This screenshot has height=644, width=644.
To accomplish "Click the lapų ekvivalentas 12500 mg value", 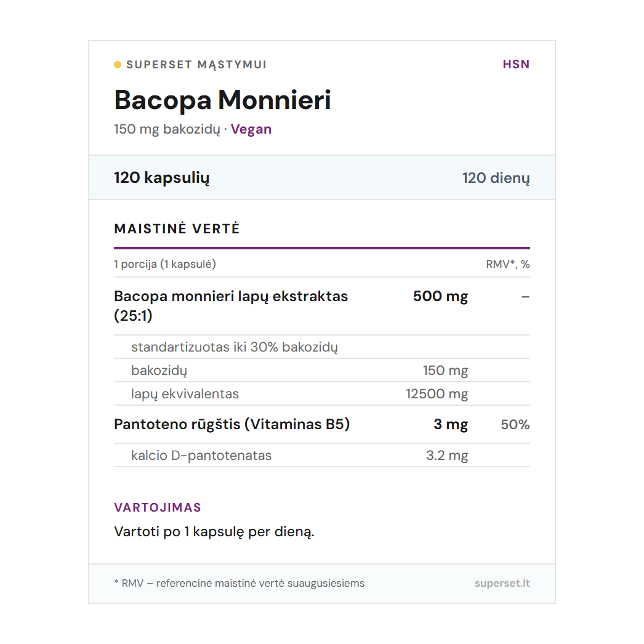I will click(437, 394).
